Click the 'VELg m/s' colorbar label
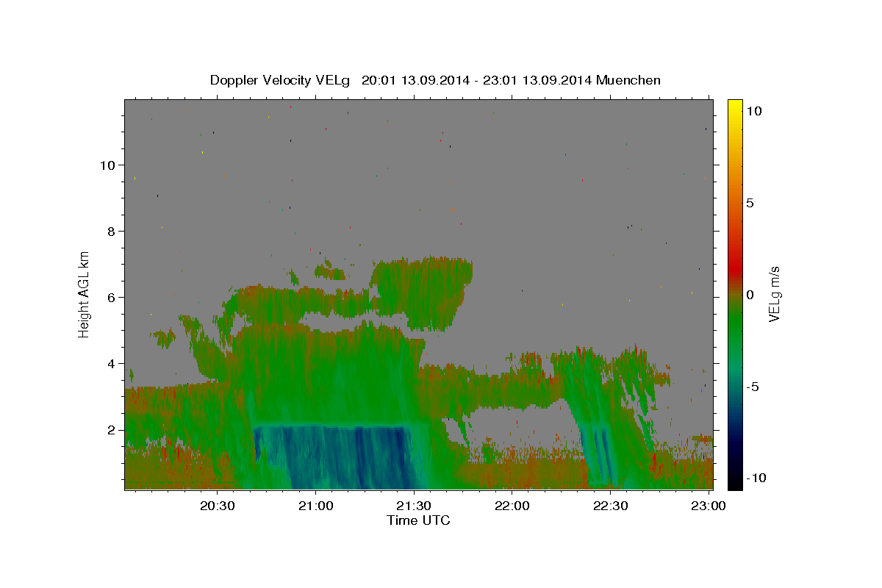Screen dimensions: 882x588 [774, 295]
